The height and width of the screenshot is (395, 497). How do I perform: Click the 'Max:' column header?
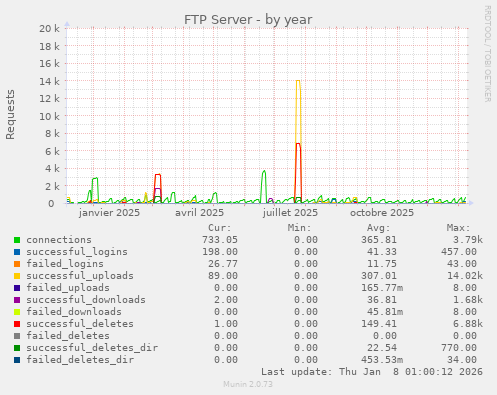pyautogui.click(x=458, y=228)
